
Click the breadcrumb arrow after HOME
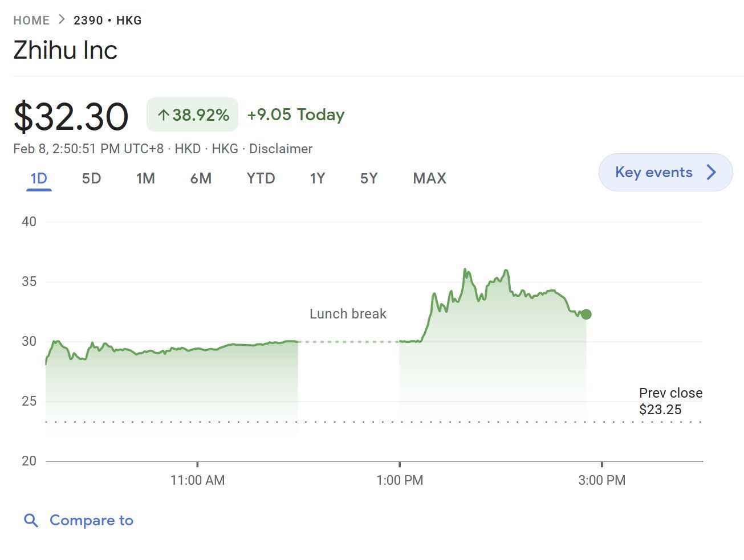click(62, 20)
